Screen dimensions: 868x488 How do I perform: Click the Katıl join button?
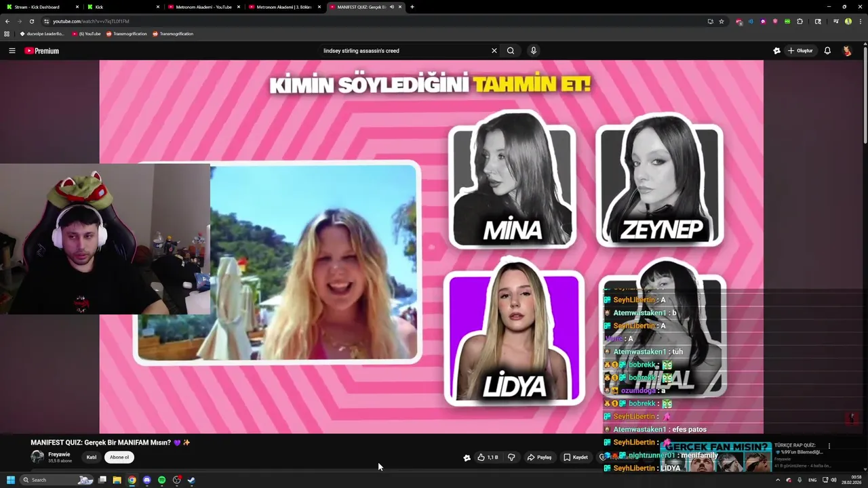pyautogui.click(x=92, y=457)
